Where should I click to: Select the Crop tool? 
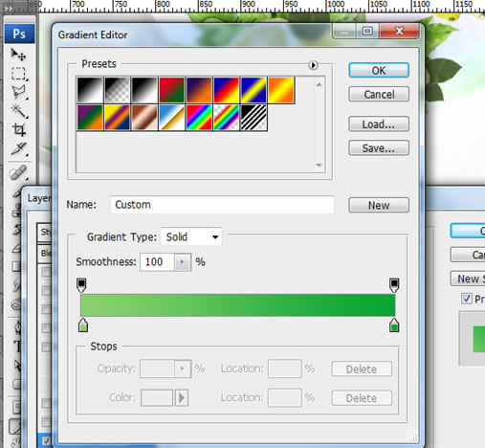(x=18, y=130)
